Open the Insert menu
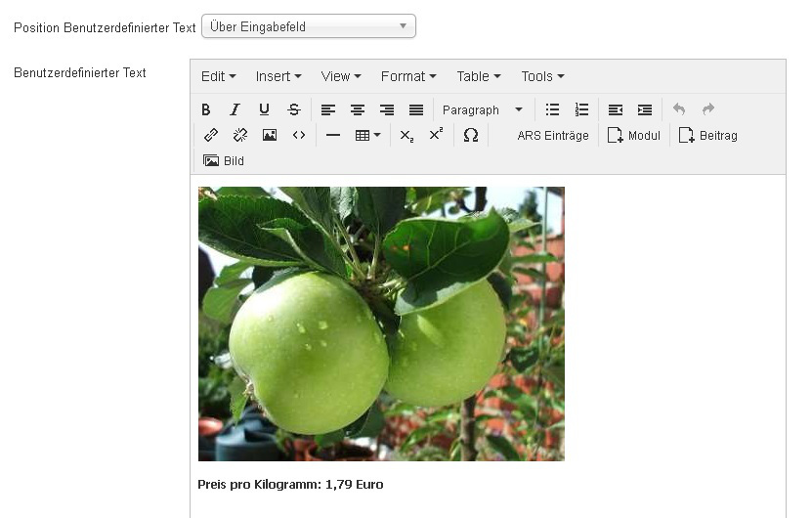Viewport: 812px width, 518px height. pos(278,76)
